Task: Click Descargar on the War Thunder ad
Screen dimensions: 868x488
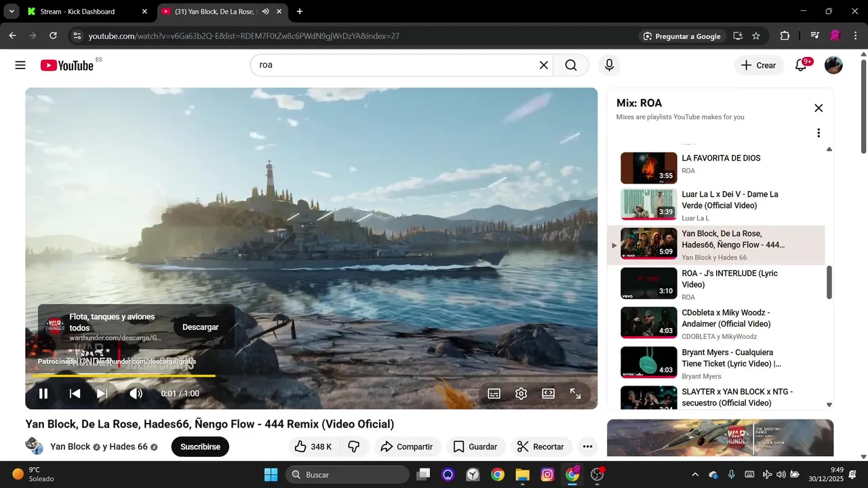Action: coord(201,327)
